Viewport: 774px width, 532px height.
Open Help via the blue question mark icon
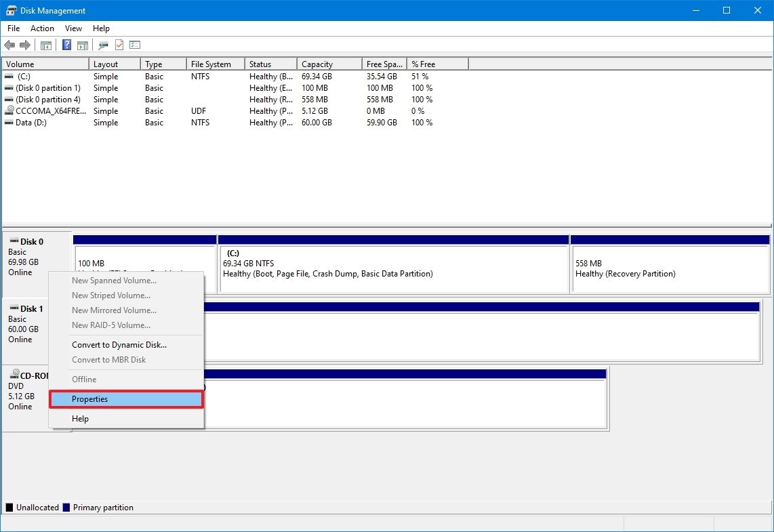pos(66,45)
